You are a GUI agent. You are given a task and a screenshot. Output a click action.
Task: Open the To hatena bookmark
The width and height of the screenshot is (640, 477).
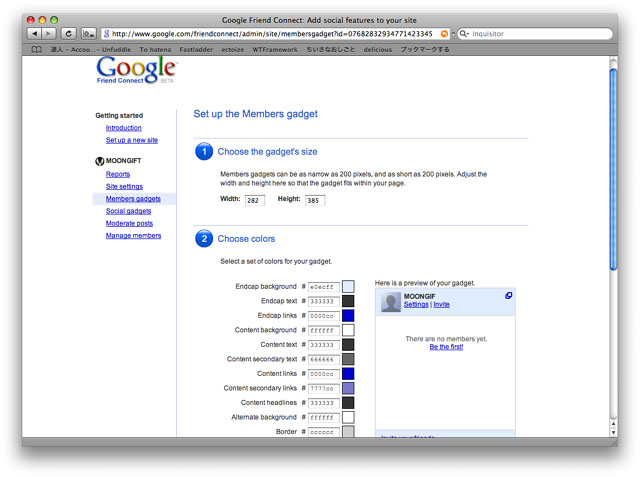click(155, 49)
